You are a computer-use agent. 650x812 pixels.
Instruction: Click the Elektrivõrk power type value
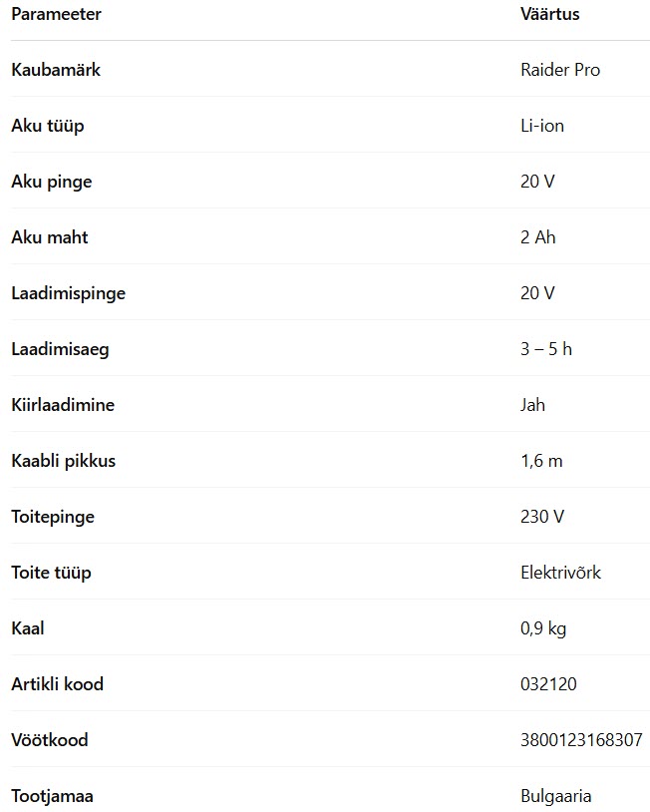560,573
